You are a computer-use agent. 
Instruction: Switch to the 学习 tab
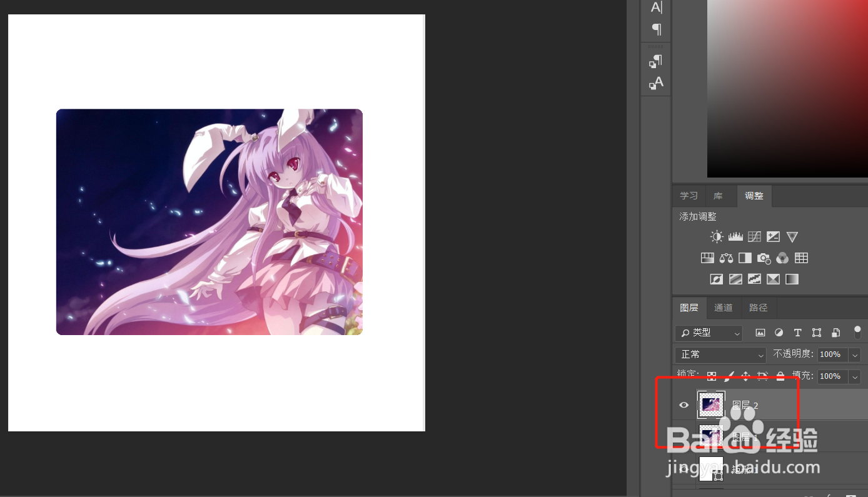tap(689, 196)
